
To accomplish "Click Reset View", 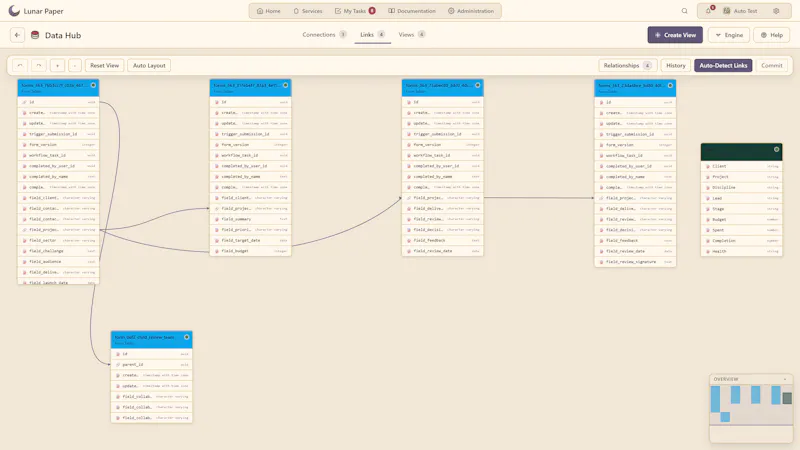I will (105, 65).
